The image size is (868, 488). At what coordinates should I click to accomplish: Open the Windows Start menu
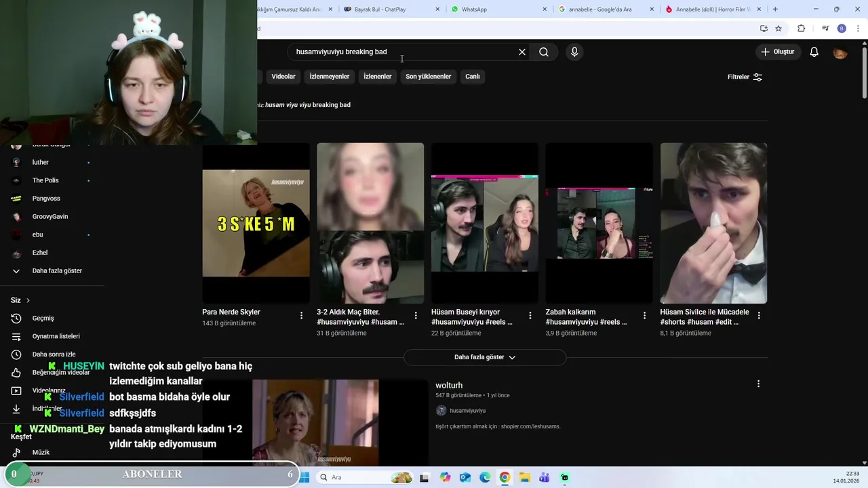tap(304, 477)
